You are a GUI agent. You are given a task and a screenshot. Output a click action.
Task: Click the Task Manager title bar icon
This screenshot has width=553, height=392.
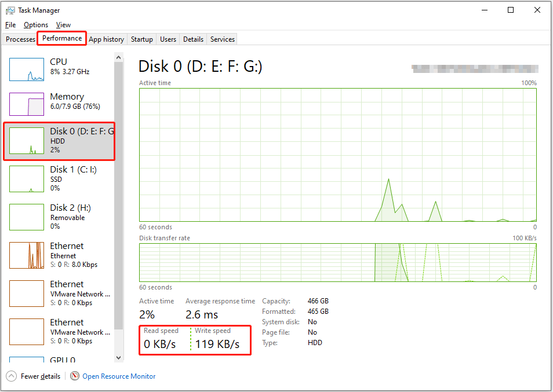[x=10, y=10]
